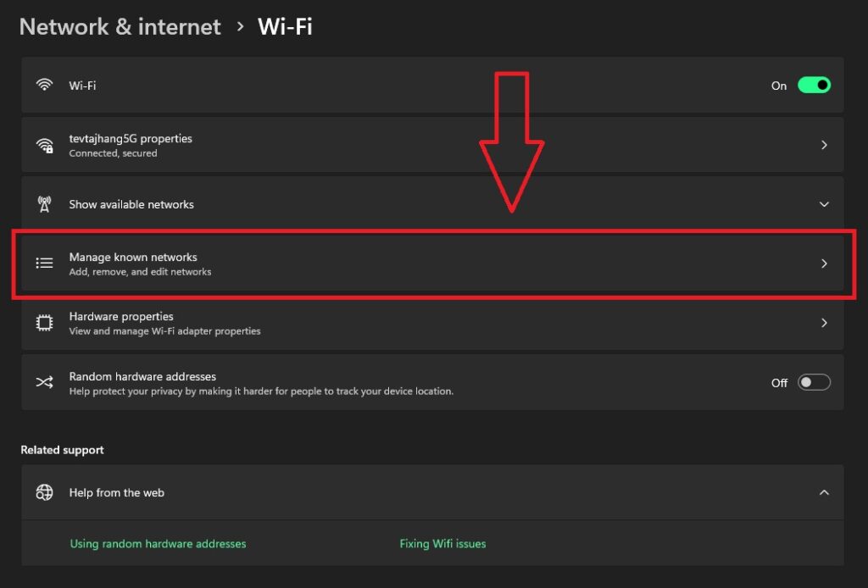Click the Manage known networks label
868x588 pixels.
133,257
